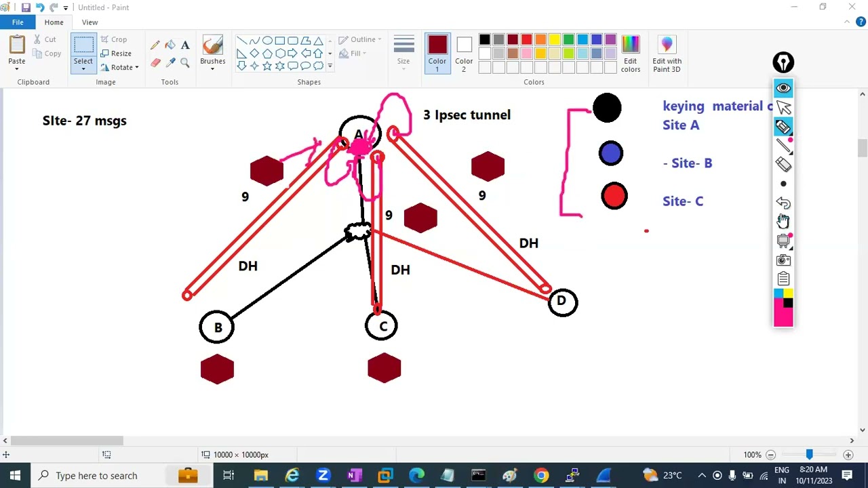
Task: Open the Customize Quick Access Toolbar arrow
Action: (x=66, y=7)
